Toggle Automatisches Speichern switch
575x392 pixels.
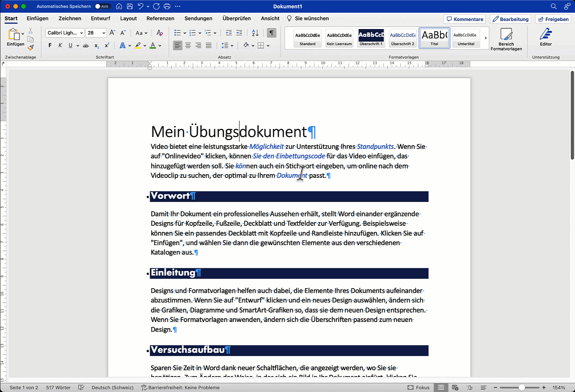pyautogui.click(x=102, y=6)
